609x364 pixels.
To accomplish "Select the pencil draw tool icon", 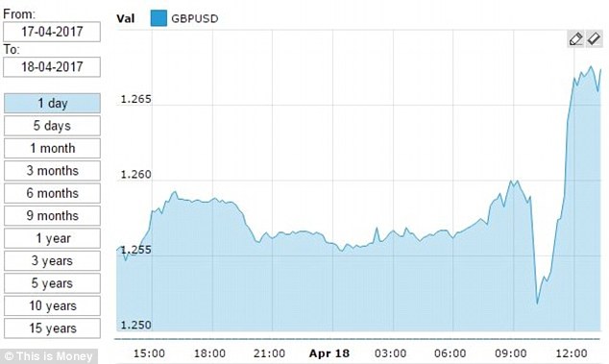I will (x=575, y=38).
